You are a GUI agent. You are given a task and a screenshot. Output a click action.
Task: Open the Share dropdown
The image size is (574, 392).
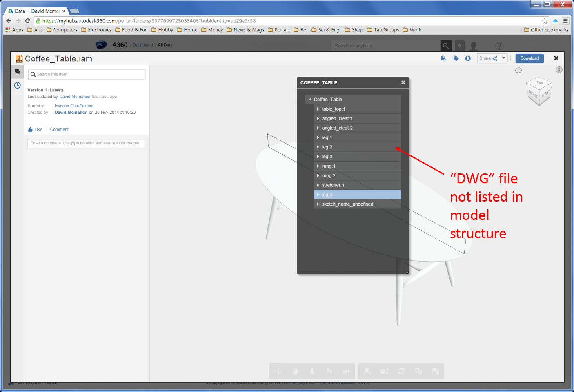coord(503,58)
